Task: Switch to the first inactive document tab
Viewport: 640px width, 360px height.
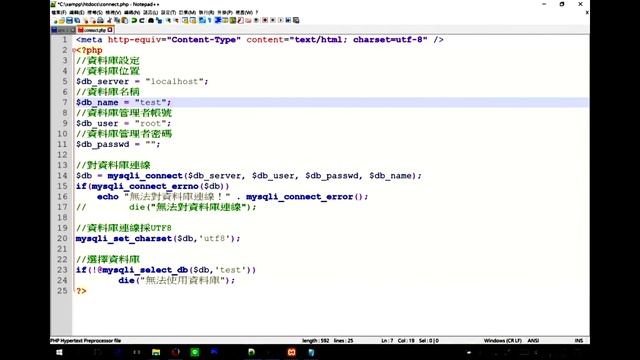Action: (x=63, y=30)
